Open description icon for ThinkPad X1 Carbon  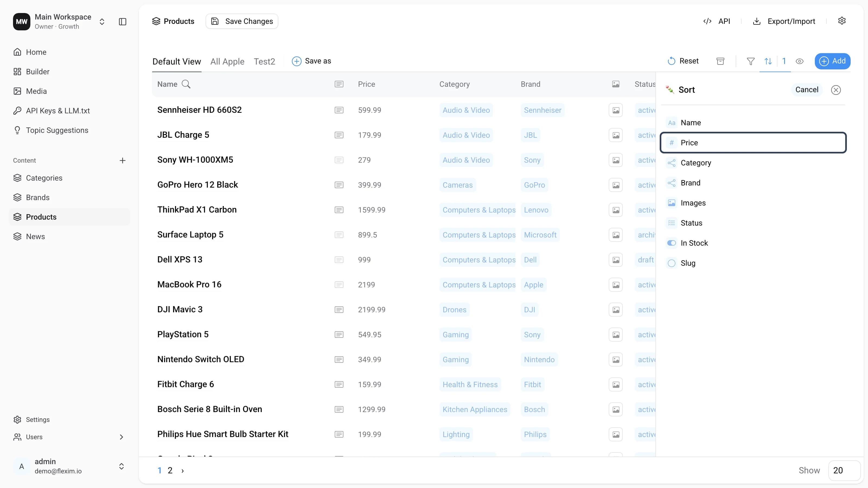pos(339,210)
